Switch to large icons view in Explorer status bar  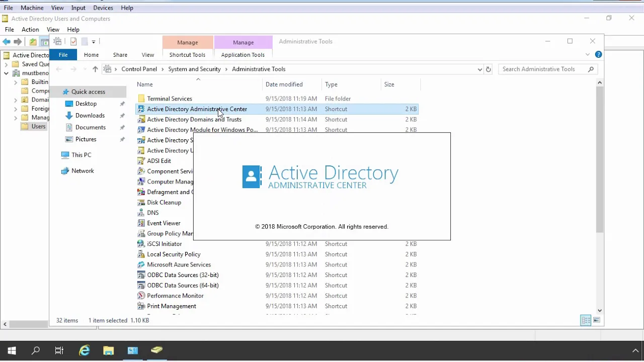coord(597,320)
